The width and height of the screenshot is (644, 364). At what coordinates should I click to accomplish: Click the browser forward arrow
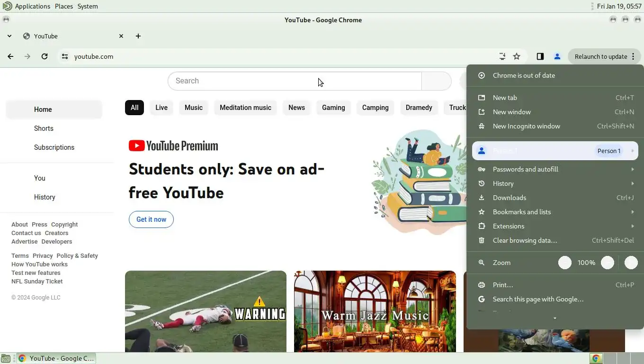point(27,56)
